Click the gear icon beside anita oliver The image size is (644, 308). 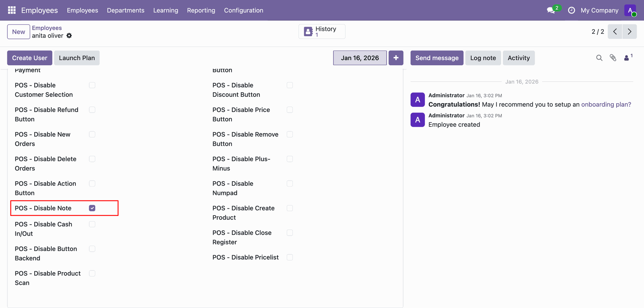click(x=69, y=36)
